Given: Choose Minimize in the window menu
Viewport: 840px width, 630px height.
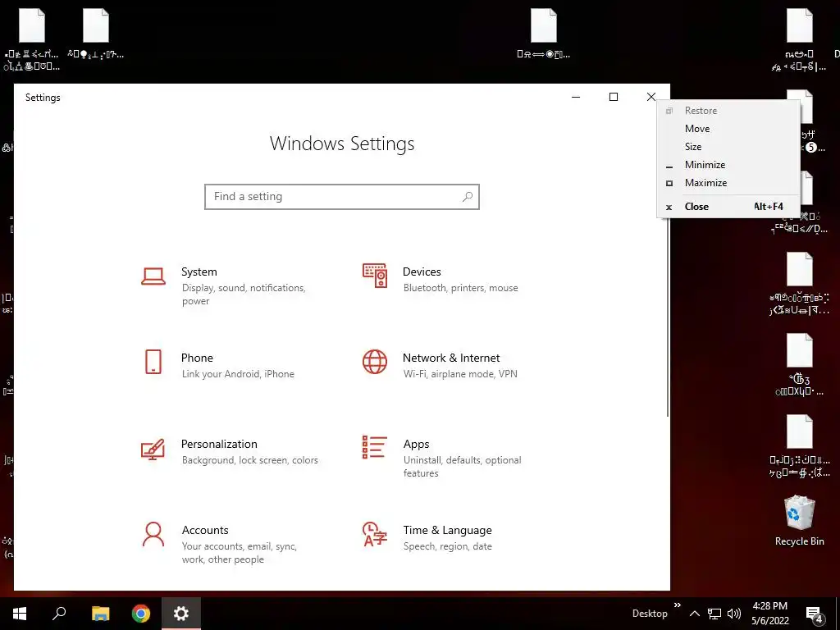Looking at the screenshot, I should pos(728,165).
